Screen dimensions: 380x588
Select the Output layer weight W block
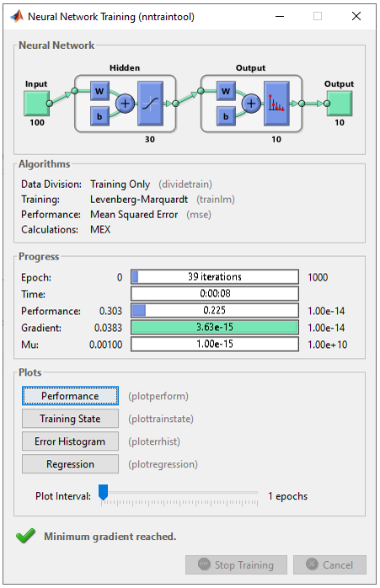click(226, 91)
